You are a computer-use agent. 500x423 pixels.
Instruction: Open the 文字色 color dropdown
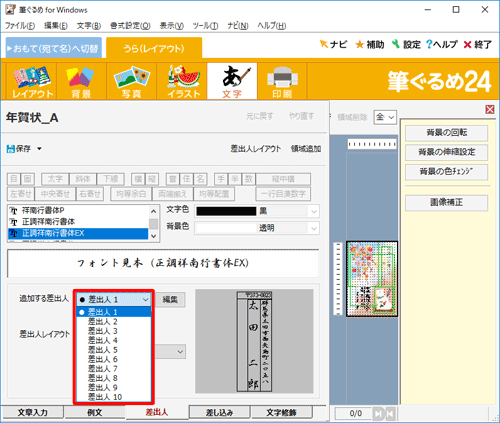[x=314, y=211]
